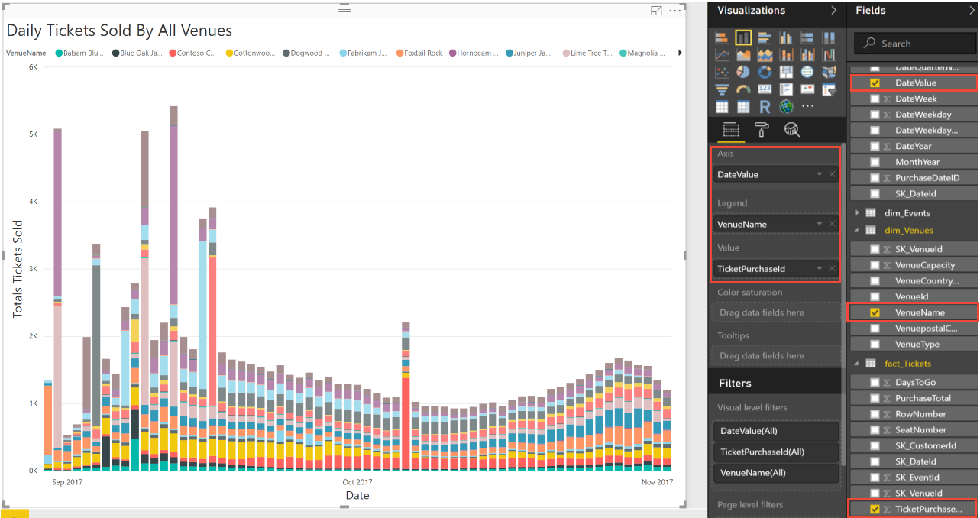
Task: Uncheck the VenueName field checkbox
Action: click(x=875, y=312)
